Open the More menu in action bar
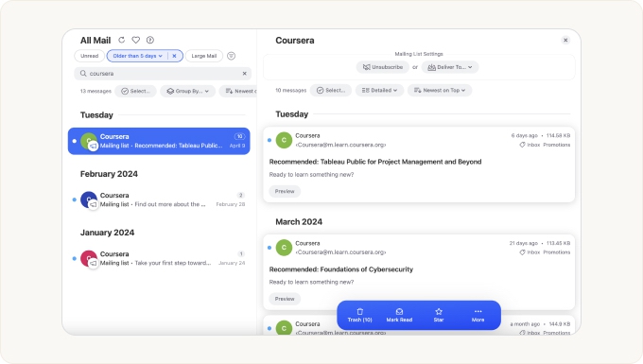The height and width of the screenshot is (364, 643). (x=478, y=315)
